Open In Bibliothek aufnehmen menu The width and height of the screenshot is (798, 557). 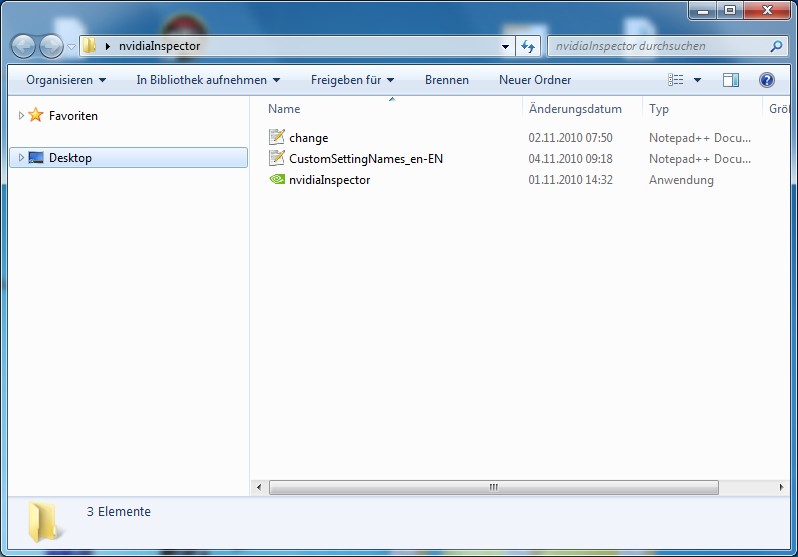[x=208, y=80]
